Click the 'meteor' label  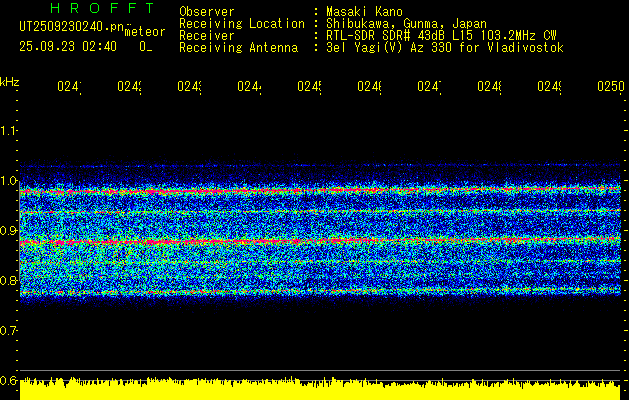[x=145, y=32]
